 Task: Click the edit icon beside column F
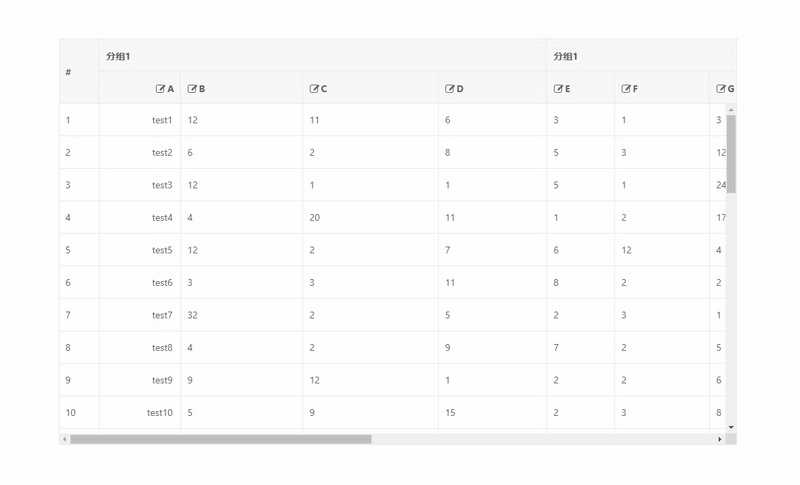626,89
